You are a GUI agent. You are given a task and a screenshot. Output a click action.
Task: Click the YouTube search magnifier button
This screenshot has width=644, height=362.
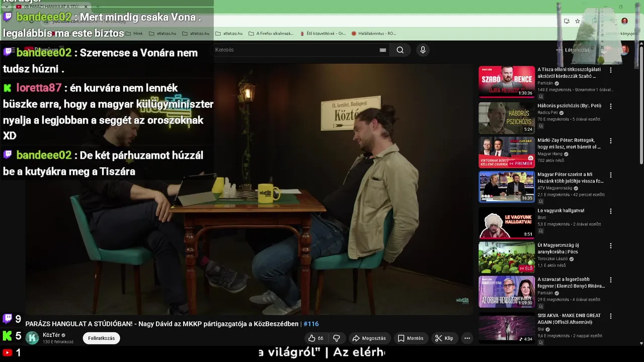point(400,50)
